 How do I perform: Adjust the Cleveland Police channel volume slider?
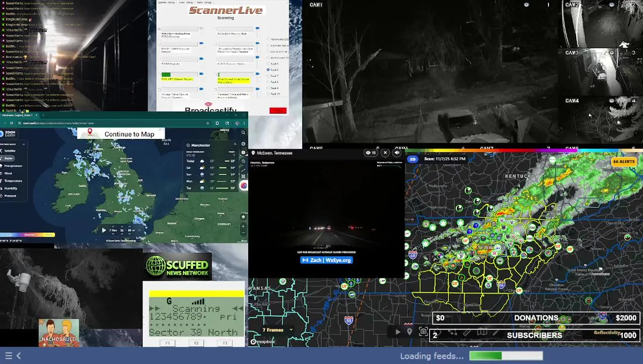click(x=257, y=89)
